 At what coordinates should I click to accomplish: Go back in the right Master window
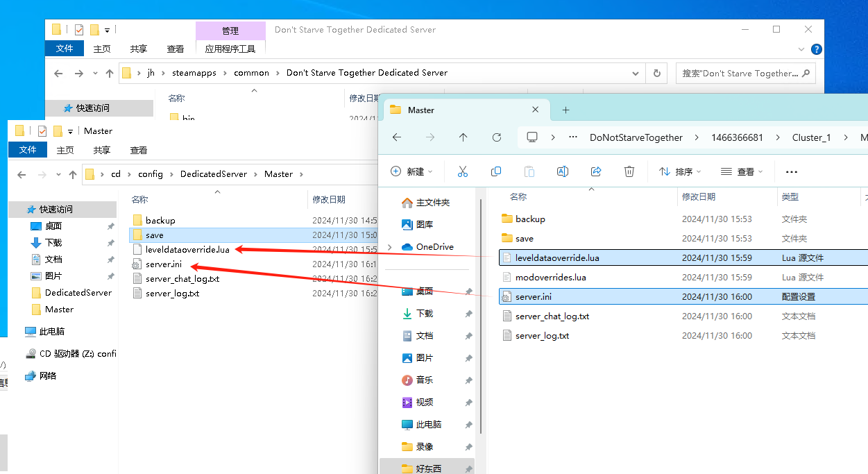click(397, 137)
